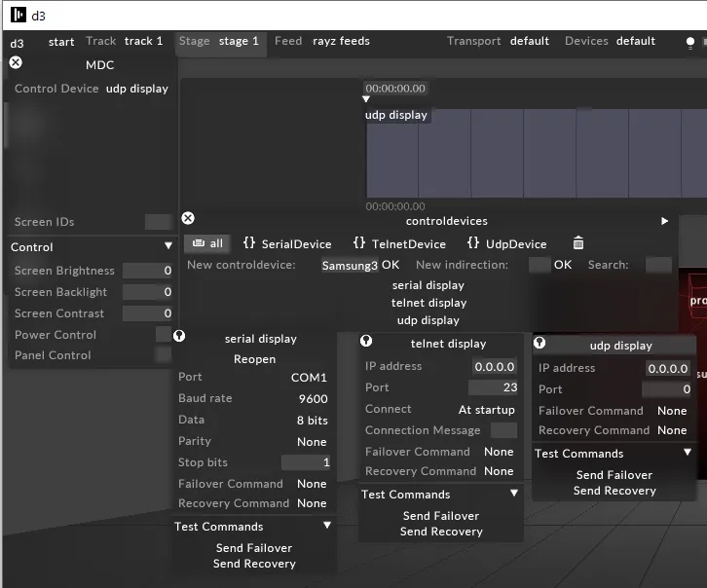The image size is (707, 588).
Task: Close the MDC panel
Action: pos(16,62)
